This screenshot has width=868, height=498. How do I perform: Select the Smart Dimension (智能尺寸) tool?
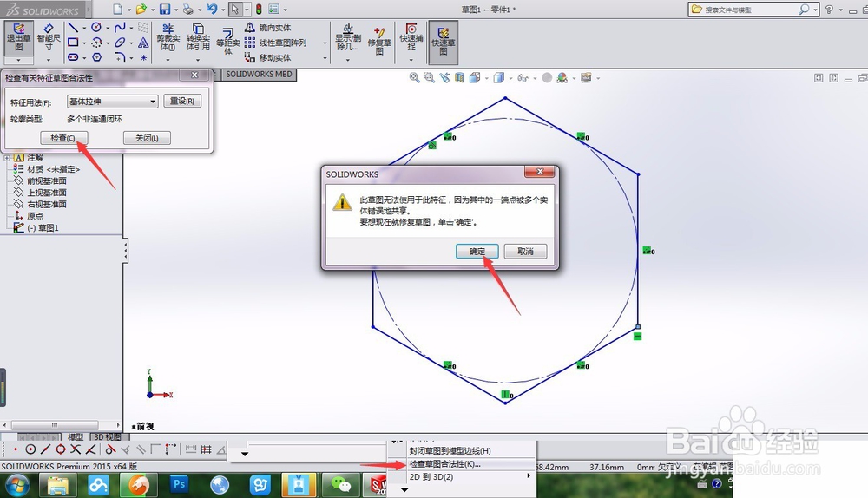(x=49, y=37)
